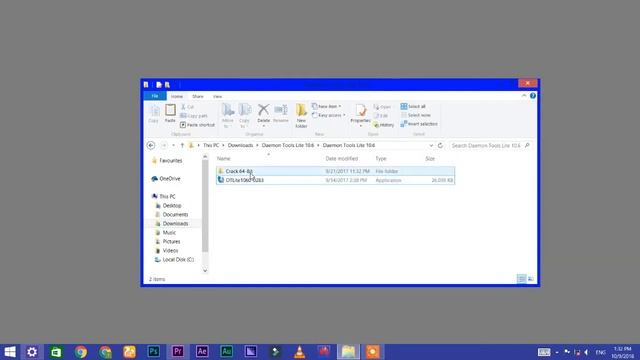The width and height of the screenshot is (640, 360).
Task: Click the Delete X icon
Action: [264, 109]
